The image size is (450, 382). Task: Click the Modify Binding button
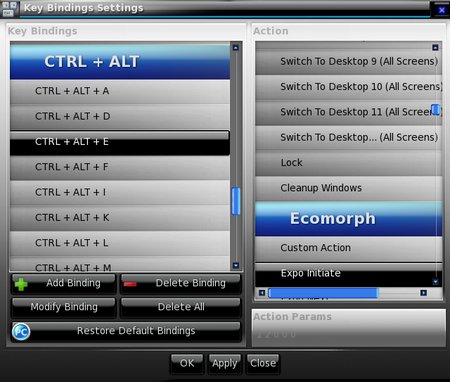[64, 307]
